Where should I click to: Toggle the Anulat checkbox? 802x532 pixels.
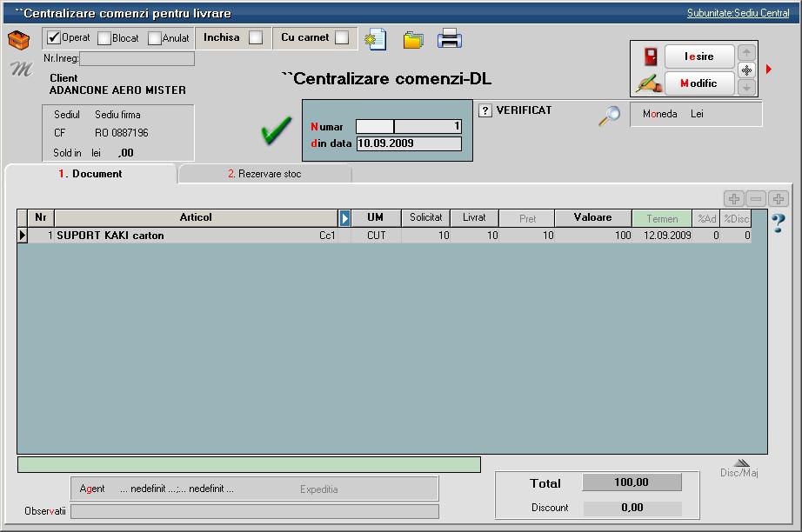pos(154,38)
